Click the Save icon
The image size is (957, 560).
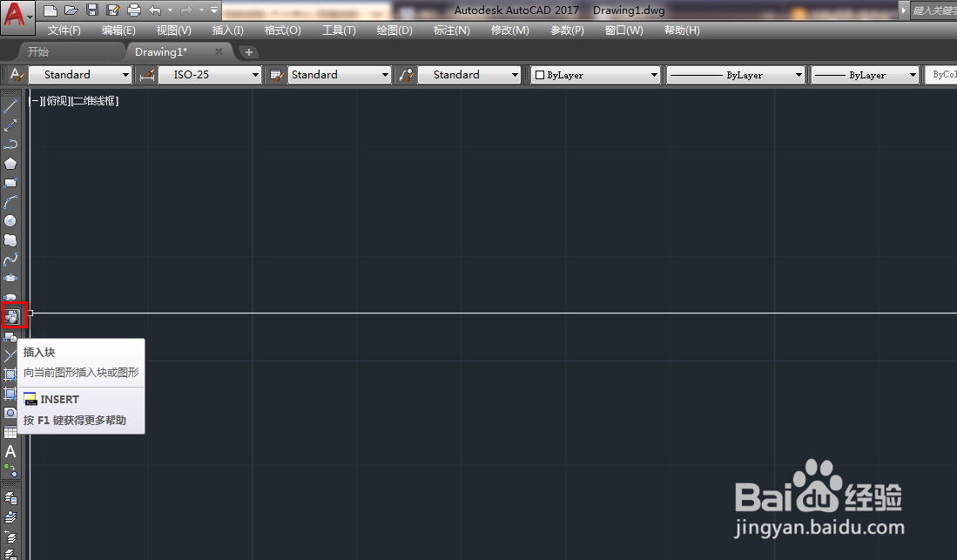[x=92, y=10]
